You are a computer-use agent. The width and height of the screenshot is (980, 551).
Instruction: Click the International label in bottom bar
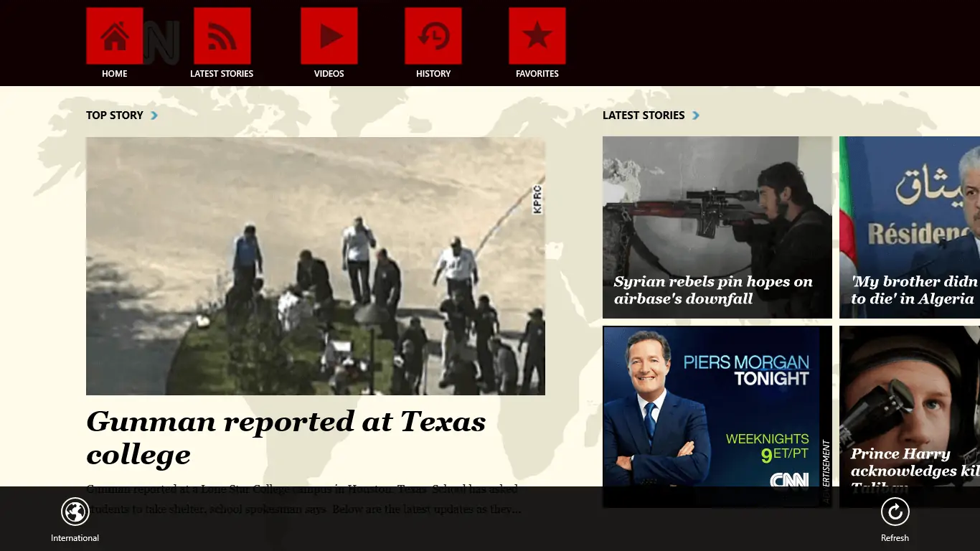75,538
